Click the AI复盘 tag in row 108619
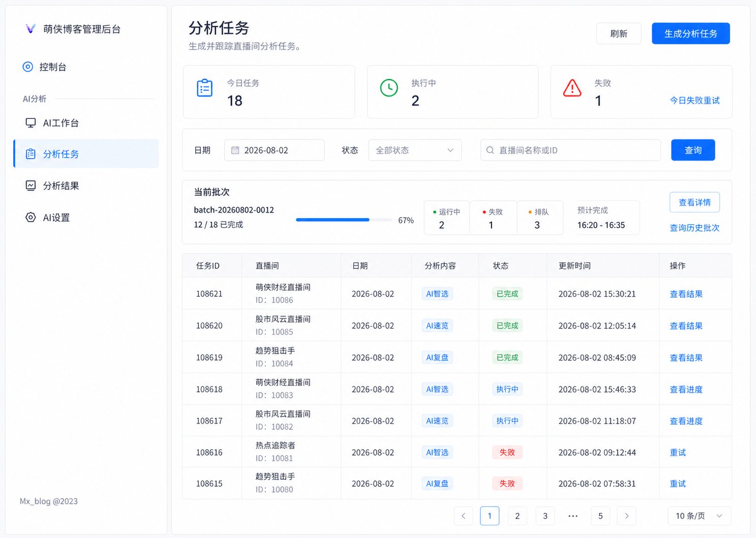 tap(437, 357)
